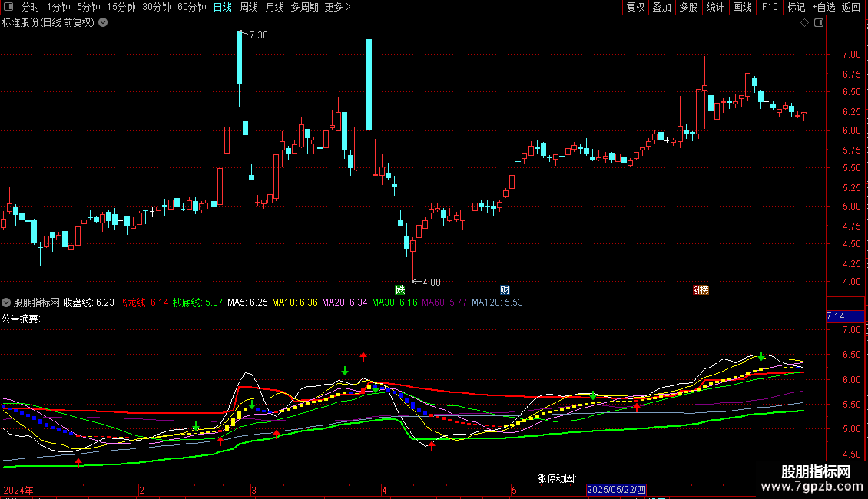Toggle the left sidebar panel icon
Image resolution: width=868 pixels, height=499 pixels.
coord(8,7)
